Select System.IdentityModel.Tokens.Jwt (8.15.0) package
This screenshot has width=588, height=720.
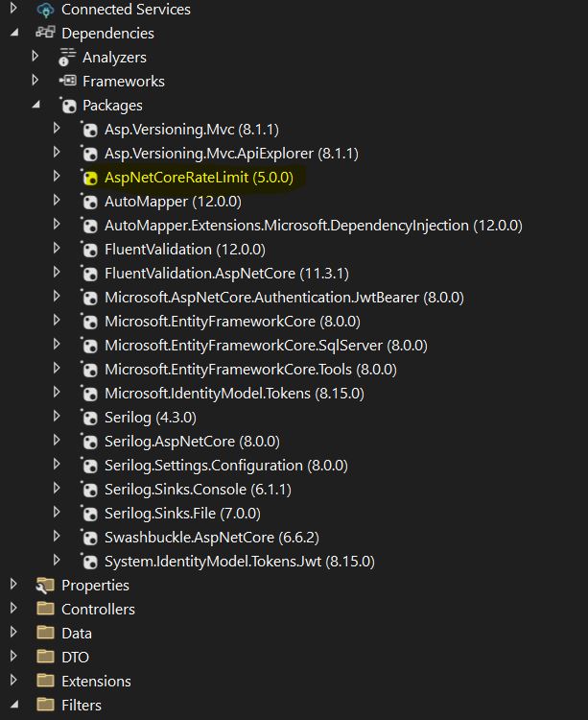point(239,562)
